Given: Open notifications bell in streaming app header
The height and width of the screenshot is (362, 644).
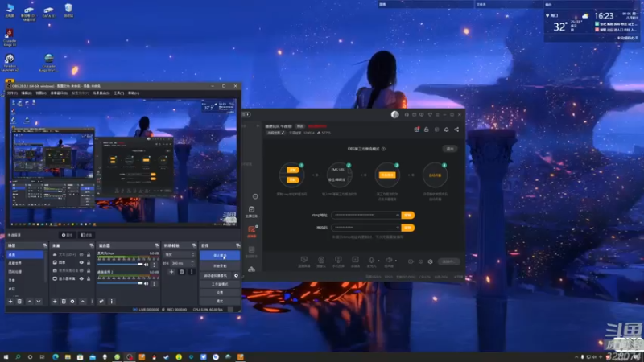Looking at the screenshot, I should [x=447, y=130].
